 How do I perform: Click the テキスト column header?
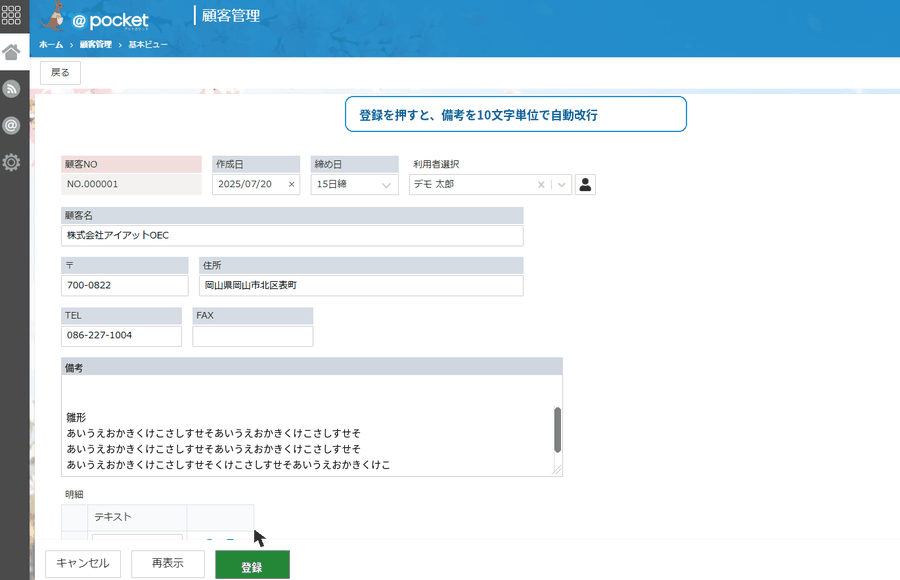coord(137,517)
